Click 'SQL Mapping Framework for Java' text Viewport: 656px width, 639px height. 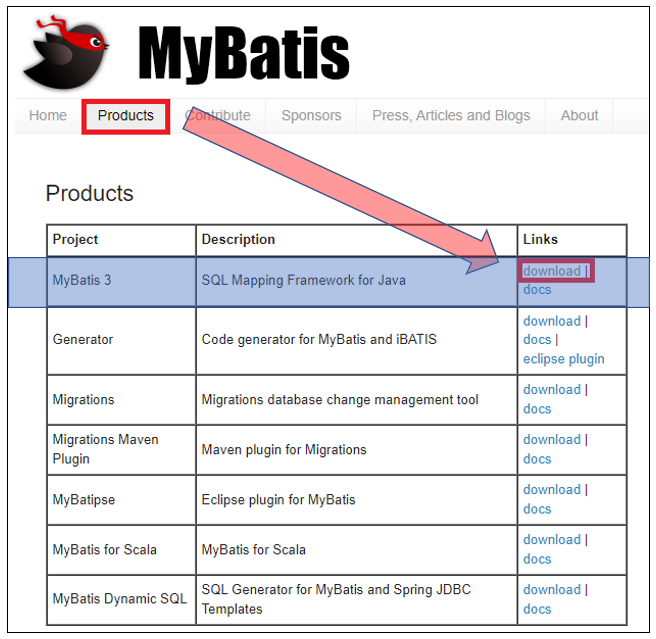tap(304, 280)
